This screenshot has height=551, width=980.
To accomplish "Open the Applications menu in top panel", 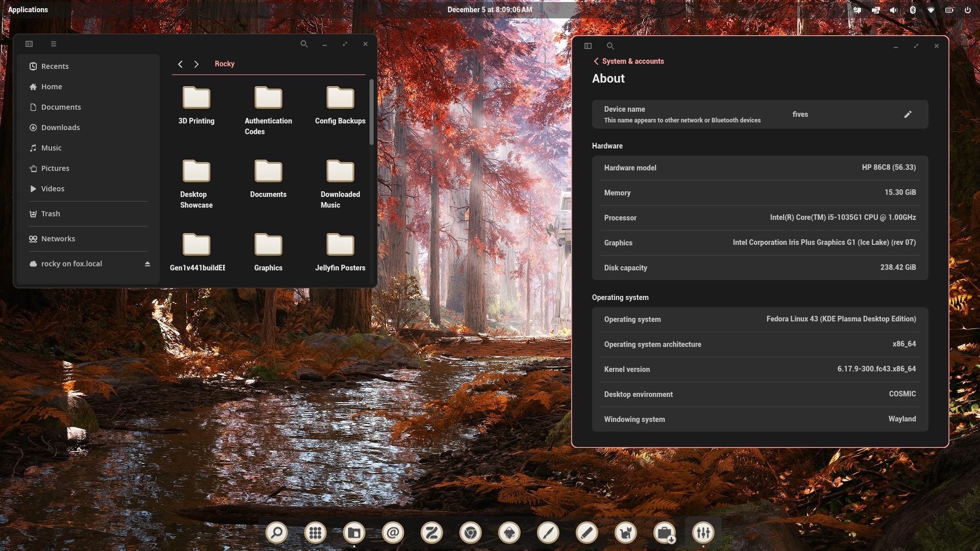I will 28,10.
